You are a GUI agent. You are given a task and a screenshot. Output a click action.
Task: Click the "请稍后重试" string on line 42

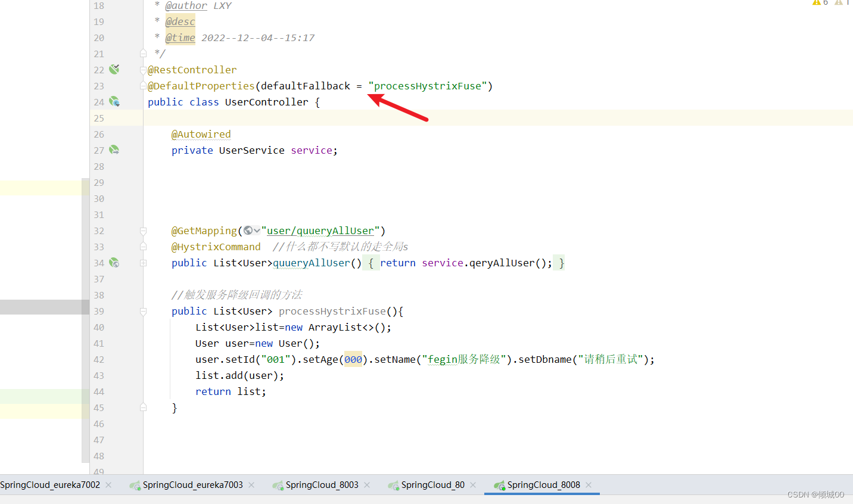pos(611,359)
